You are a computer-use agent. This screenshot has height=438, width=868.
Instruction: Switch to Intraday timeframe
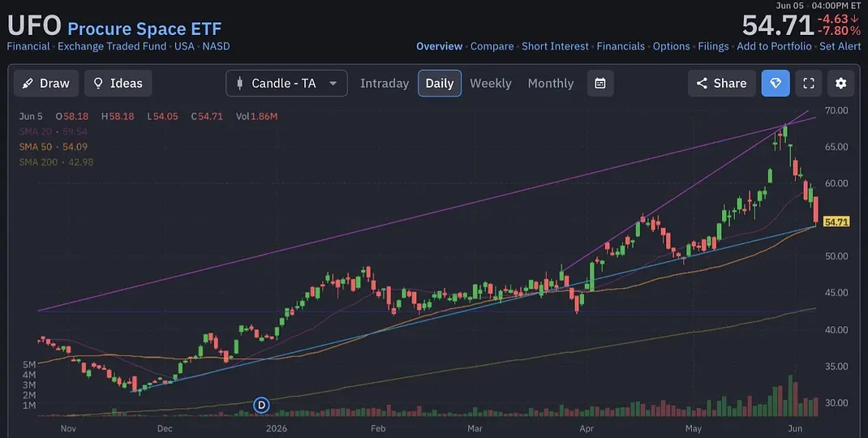(385, 83)
